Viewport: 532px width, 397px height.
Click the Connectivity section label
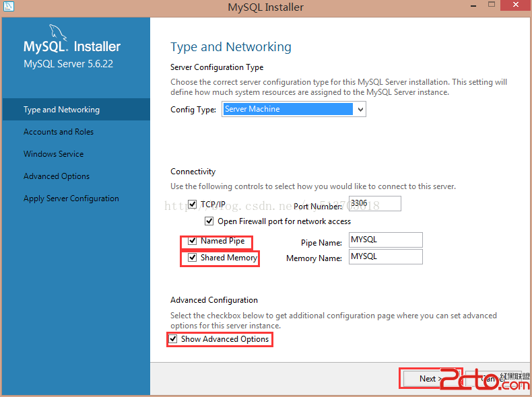pyautogui.click(x=193, y=172)
